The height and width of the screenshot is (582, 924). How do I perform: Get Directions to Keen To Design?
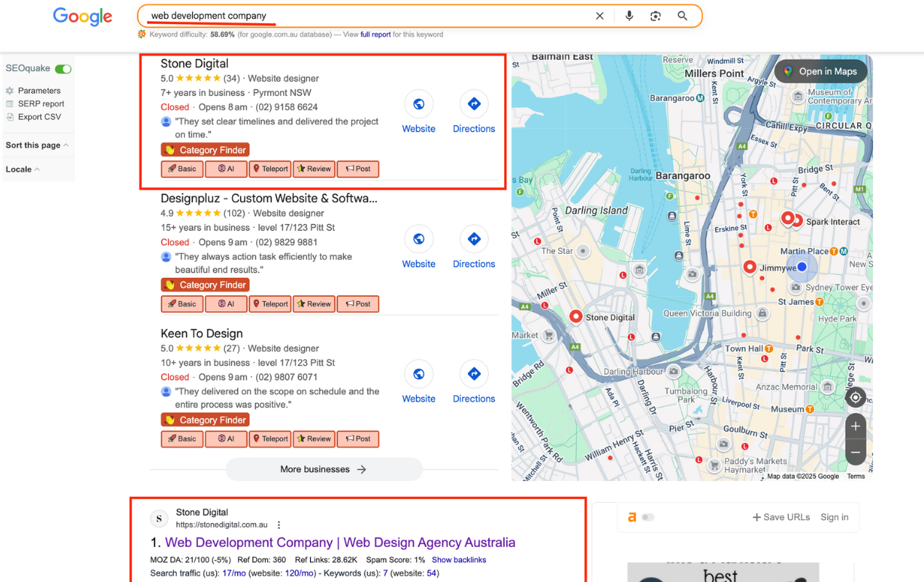coord(474,374)
